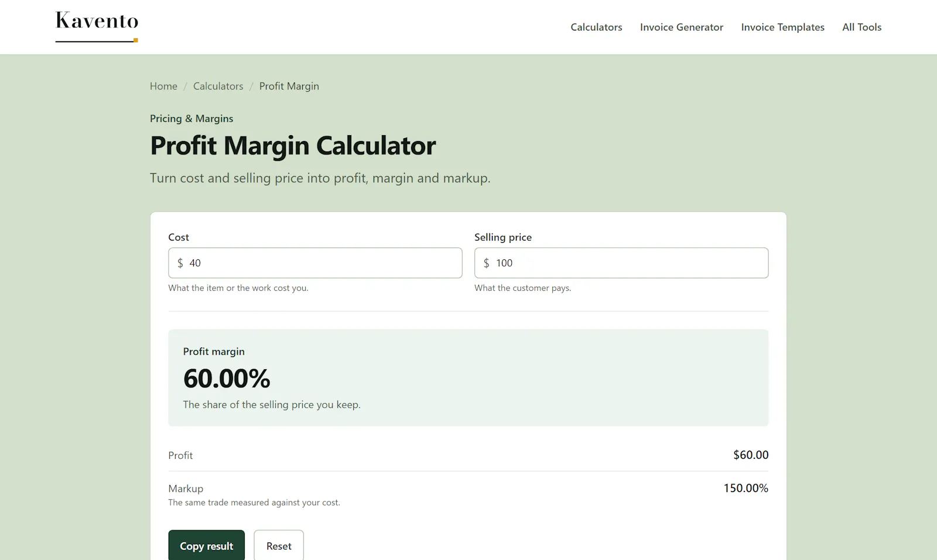Click the 150.00% markup value

746,488
